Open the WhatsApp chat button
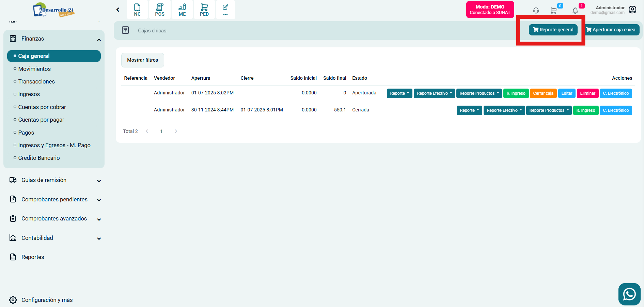Image resolution: width=644 pixels, height=307 pixels. [x=629, y=294]
